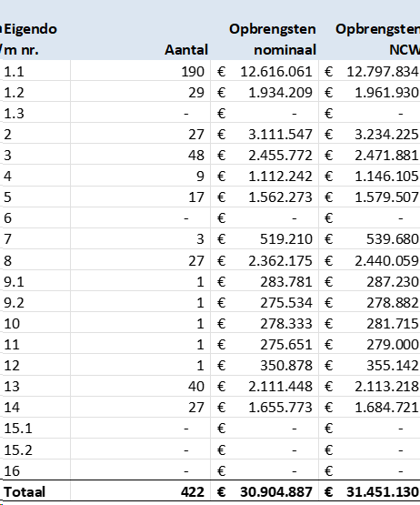The image size is (420, 505).
Task: Select row label 9.1
Action: click(14, 282)
